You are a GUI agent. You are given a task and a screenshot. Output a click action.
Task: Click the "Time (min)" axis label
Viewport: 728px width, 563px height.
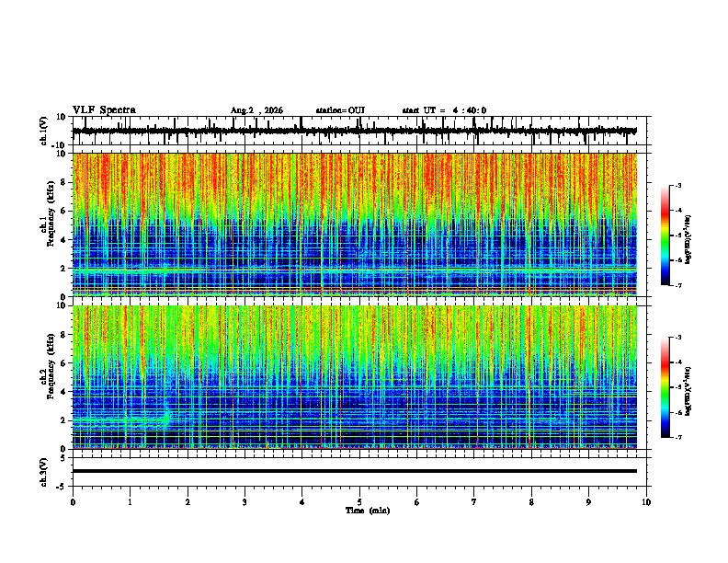(x=368, y=511)
